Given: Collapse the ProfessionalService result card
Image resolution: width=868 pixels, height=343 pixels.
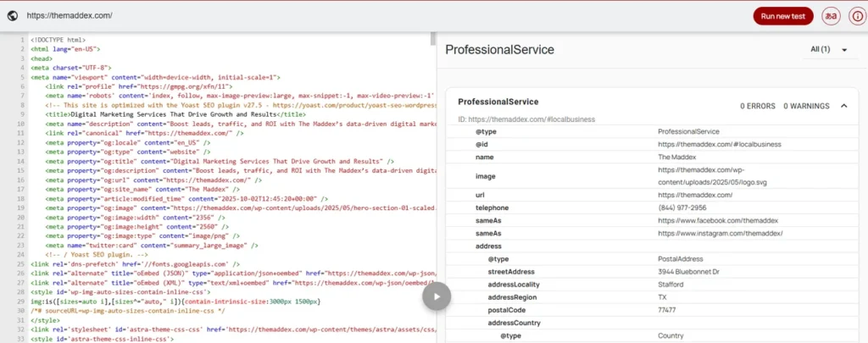Looking at the screenshot, I should 843,106.
